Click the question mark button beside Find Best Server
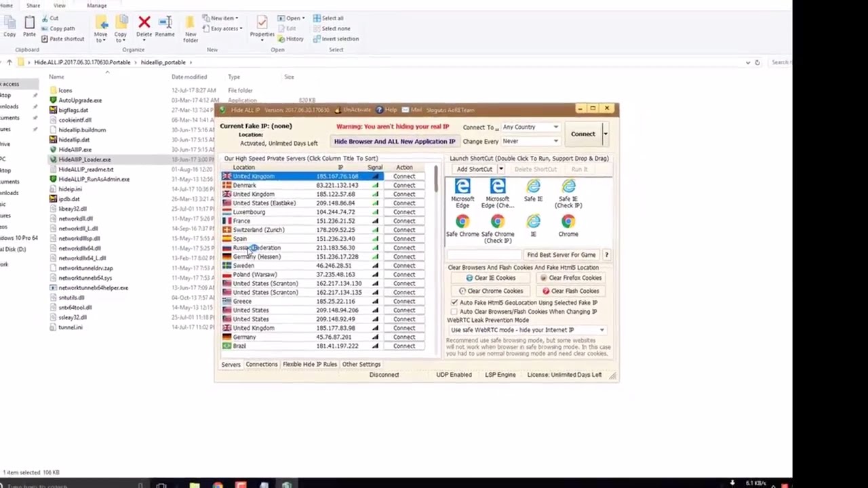Image resolution: width=868 pixels, height=488 pixels. pyautogui.click(x=606, y=255)
